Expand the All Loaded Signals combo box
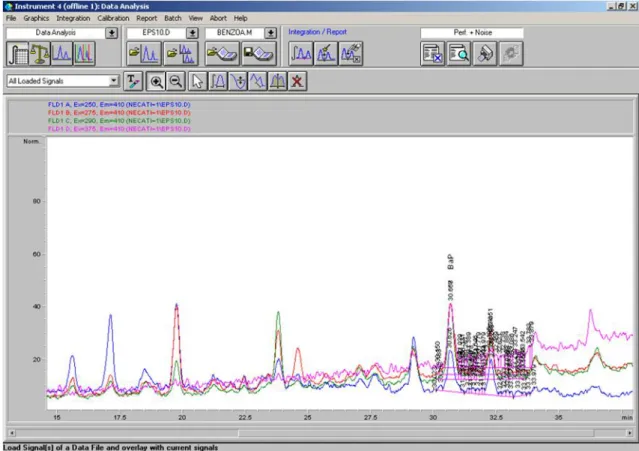 tap(114, 81)
